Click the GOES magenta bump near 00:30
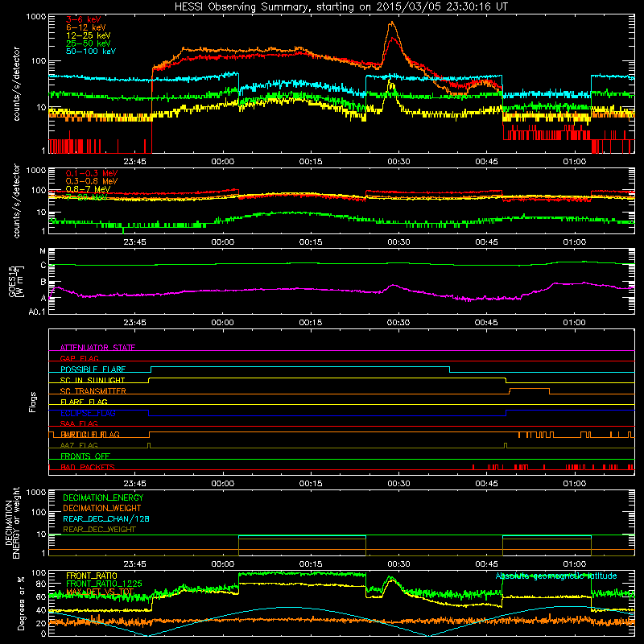This screenshot has height=644, width=644. pos(394,285)
